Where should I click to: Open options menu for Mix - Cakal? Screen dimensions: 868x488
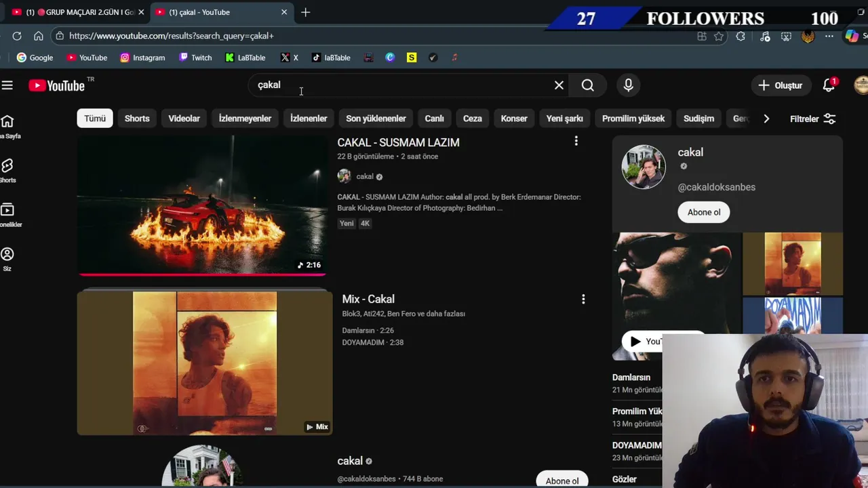[x=583, y=299]
